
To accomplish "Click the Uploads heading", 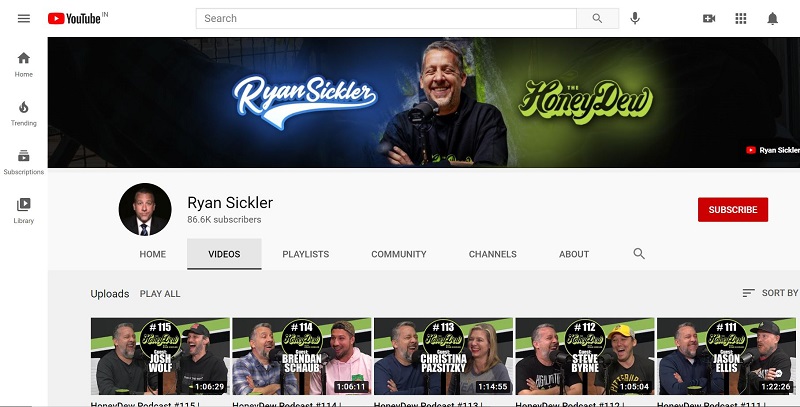I will [110, 294].
